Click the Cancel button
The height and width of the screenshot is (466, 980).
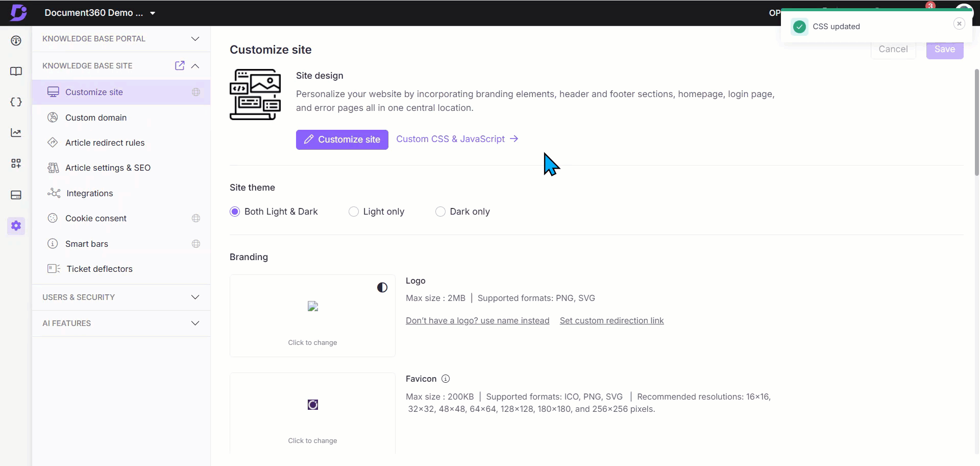[x=893, y=49]
